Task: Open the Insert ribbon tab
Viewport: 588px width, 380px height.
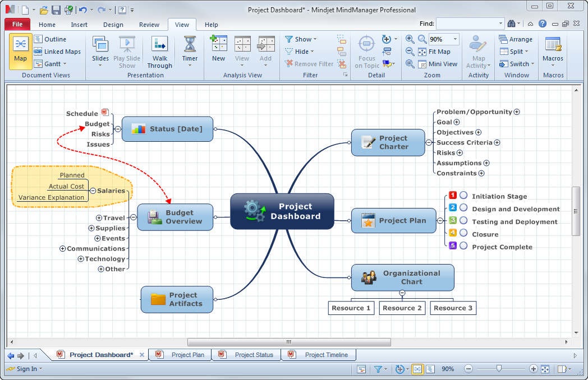Action: (x=79, y=25)
